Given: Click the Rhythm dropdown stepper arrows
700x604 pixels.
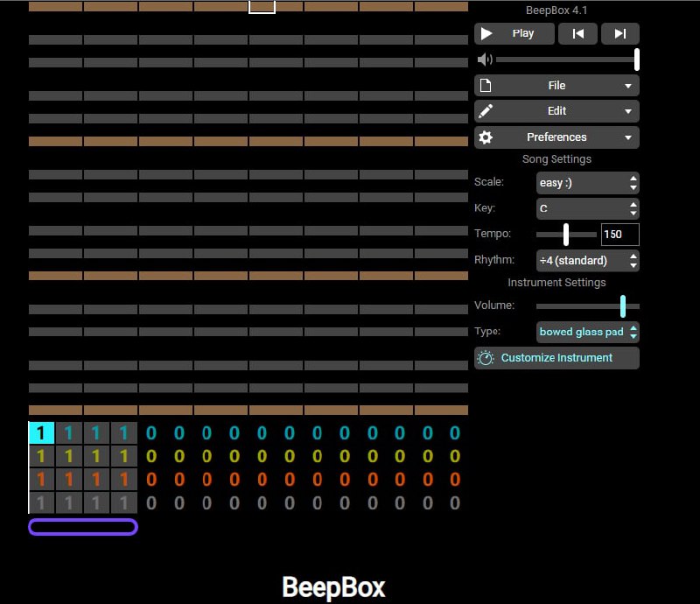Looking at the screenshot, I should (x=633, y=261).
